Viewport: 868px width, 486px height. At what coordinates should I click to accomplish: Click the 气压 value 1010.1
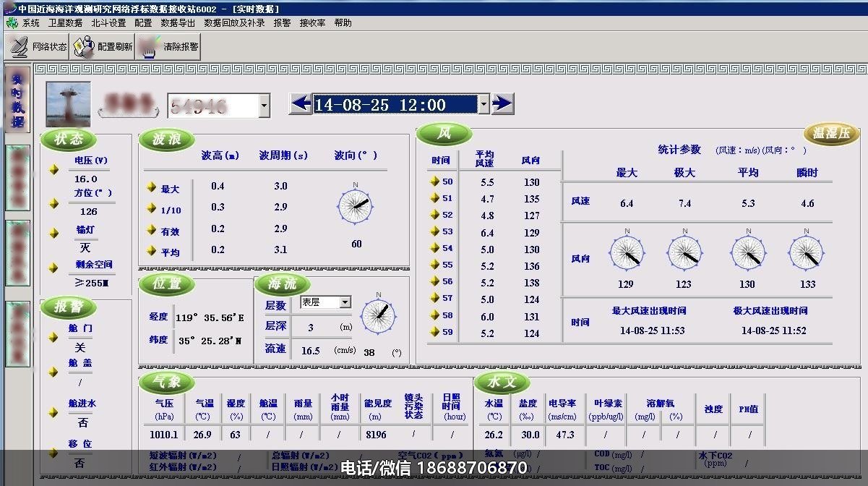[163, 435]
